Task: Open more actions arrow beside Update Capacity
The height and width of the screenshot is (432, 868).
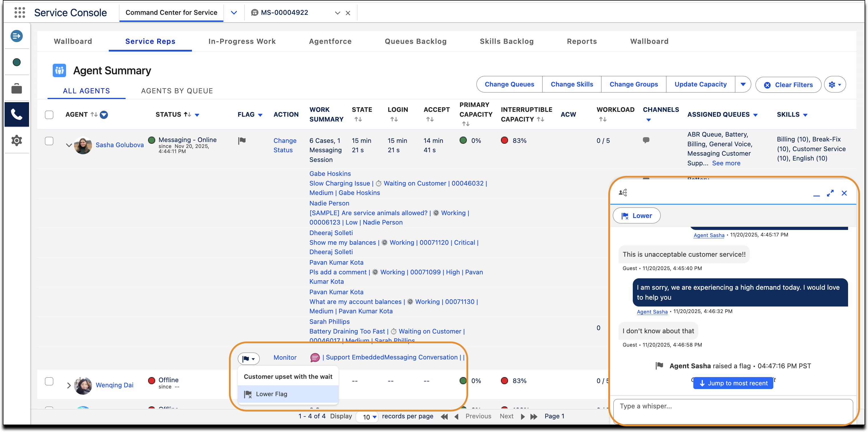Action: point(743,84)
